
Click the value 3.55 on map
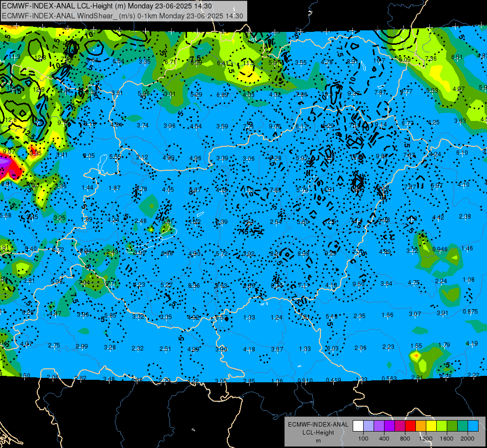click(300, 63)
